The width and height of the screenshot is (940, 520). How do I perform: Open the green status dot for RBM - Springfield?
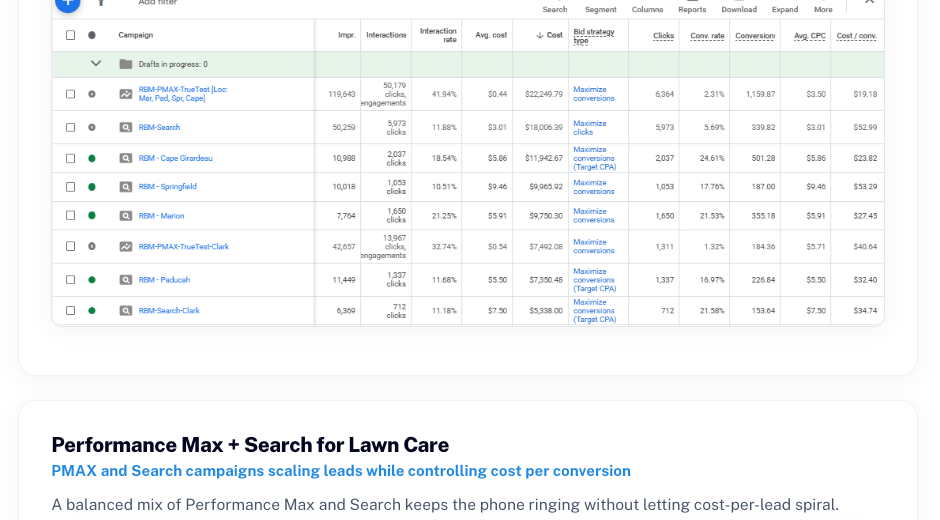92,187
